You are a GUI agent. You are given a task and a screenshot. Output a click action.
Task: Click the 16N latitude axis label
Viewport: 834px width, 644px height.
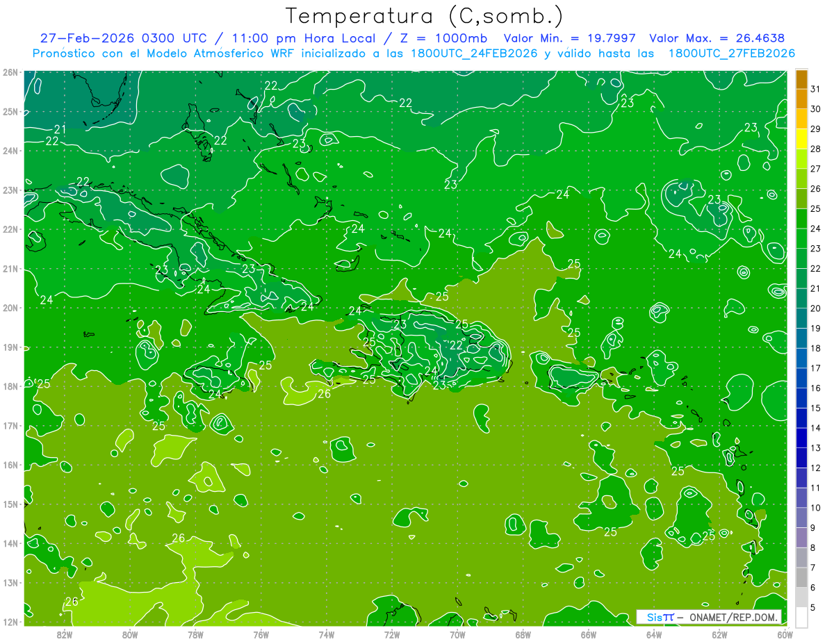pos(10,465)
